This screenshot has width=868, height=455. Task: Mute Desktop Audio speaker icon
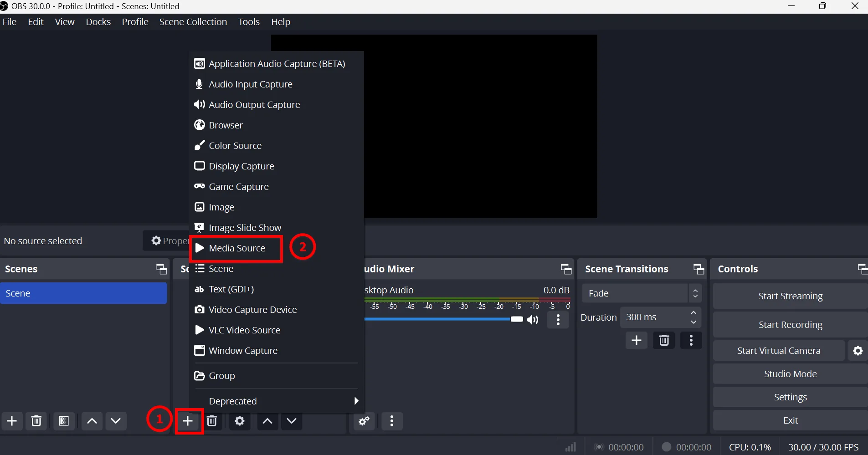coord(533,320)
